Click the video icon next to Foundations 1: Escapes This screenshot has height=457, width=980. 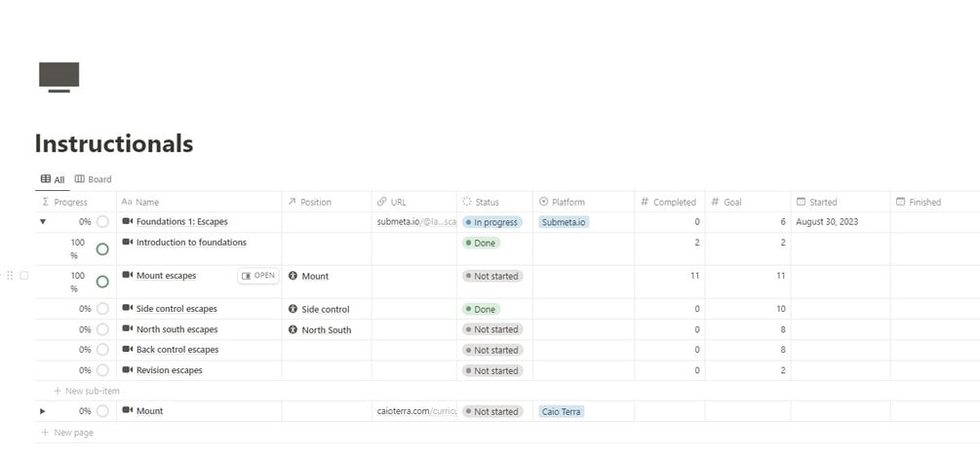pos(128,222)
